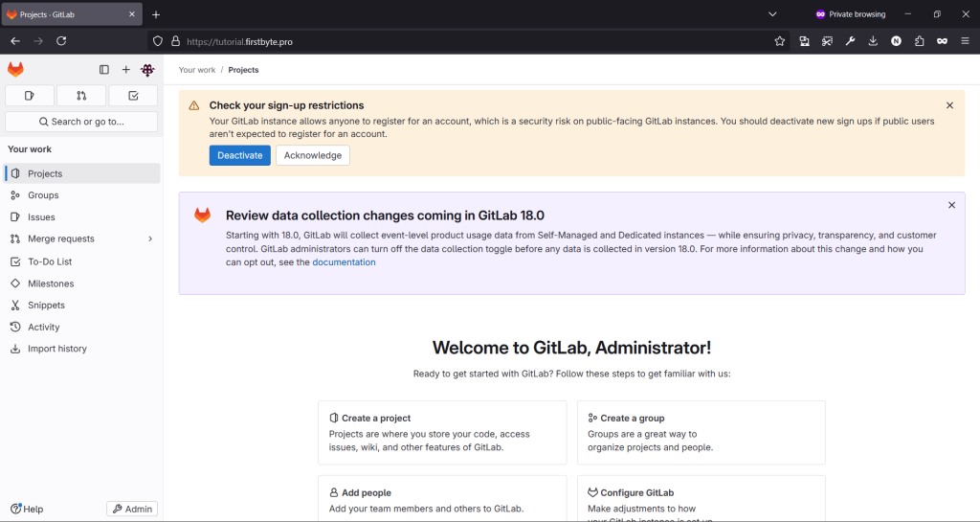Reload the page with refresh icon
Image resolution: width=980 pixels, height=522 pixels.
[61, 41]
